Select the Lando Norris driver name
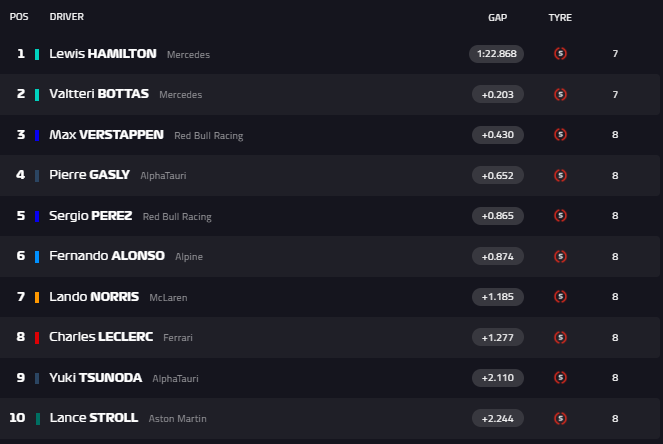 94,297
